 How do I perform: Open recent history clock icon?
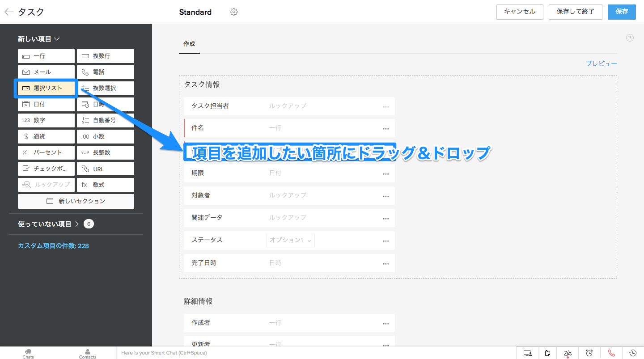click(633, 353)
